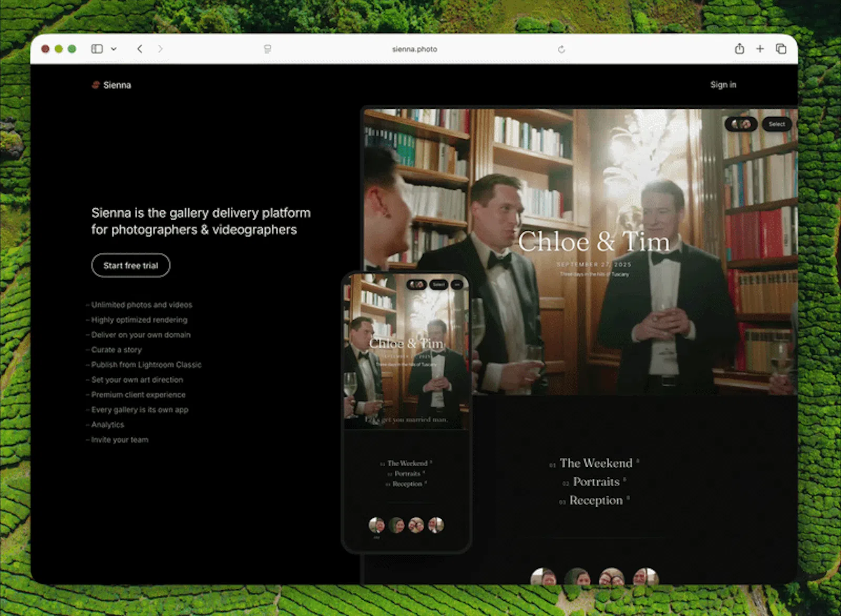Open the Reception chapter in the desktop gallery
Image resolution: width=841 pixels, height=616 pixels.
(596, 500)
